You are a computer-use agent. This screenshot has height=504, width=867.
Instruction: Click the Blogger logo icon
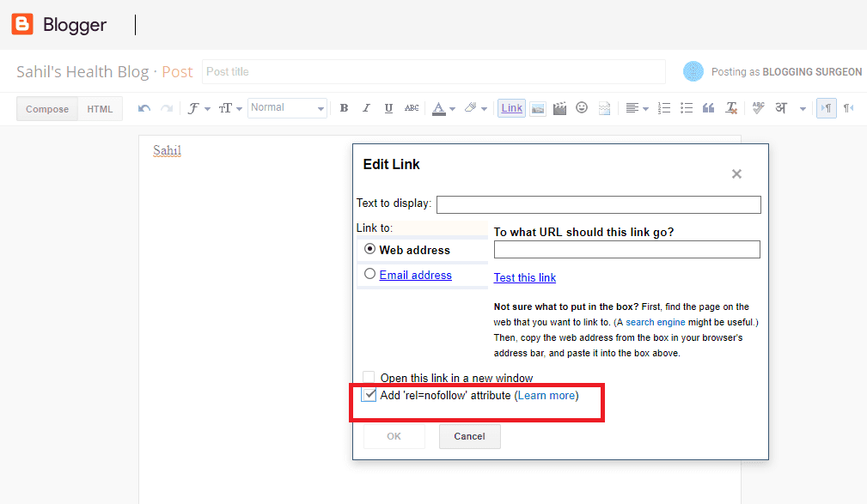coord(22,24)
